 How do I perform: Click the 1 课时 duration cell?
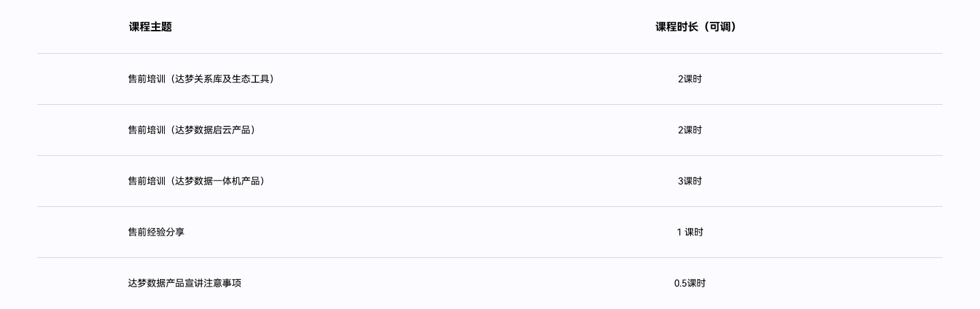point(689,232)
